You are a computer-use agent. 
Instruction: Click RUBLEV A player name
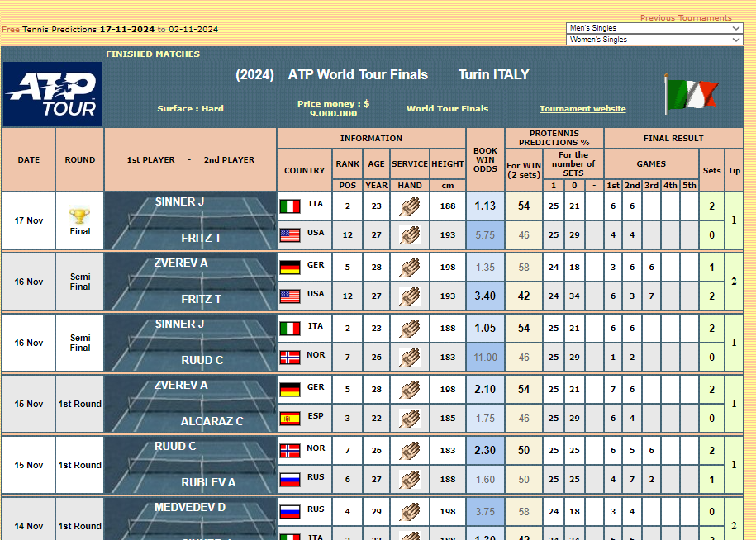click(208, 483)
